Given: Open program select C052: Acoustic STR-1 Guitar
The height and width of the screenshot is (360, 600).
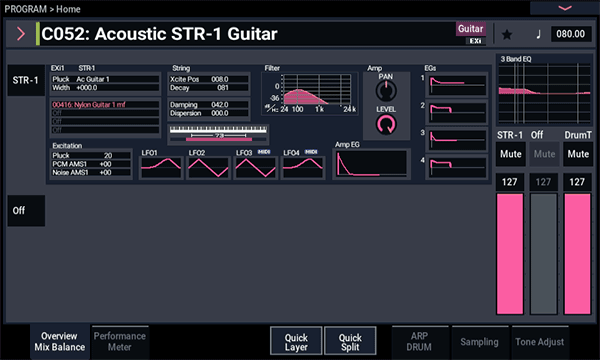Looking at the screenshot, I should pos(245,34).
